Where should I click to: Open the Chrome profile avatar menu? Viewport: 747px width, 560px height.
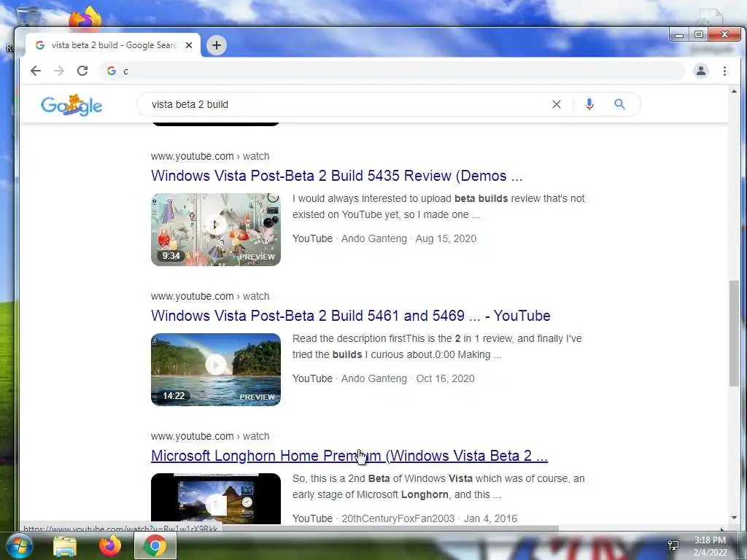701,71
